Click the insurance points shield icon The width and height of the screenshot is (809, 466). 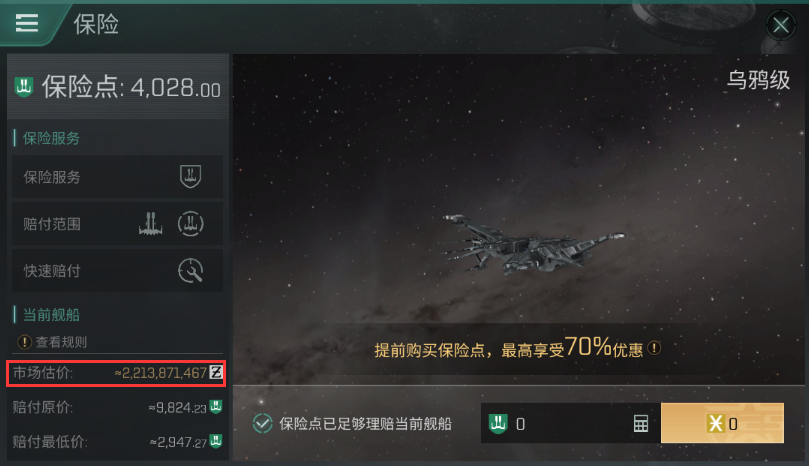click(x=24, y=87)
